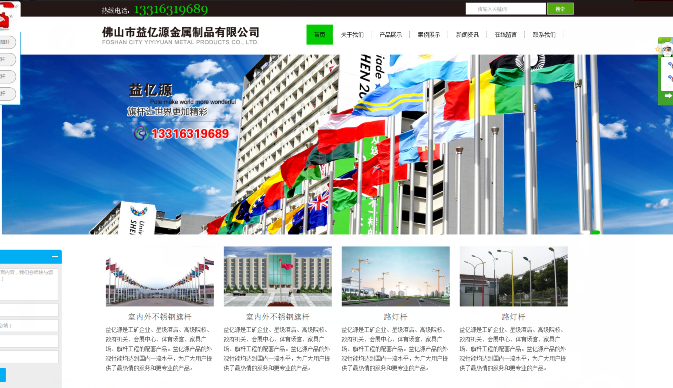Click the white arrow on green side widget

pyautogui.click(x=668, y=96)
